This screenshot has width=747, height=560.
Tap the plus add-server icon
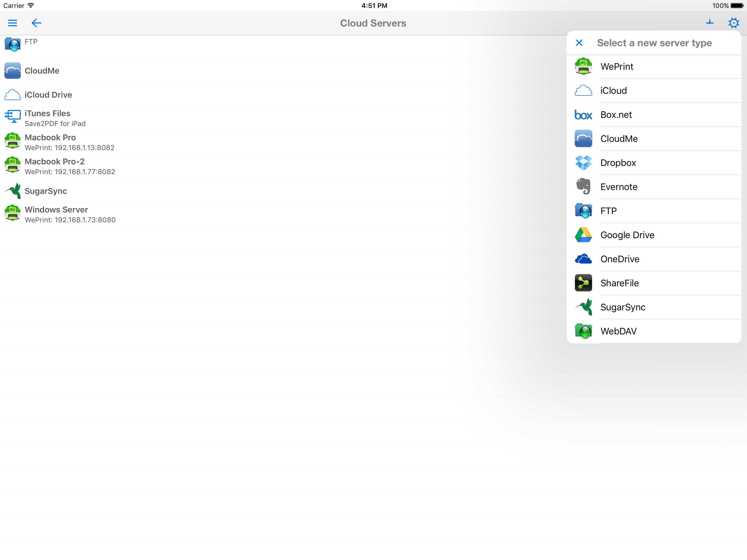click(x=710, y=23)
